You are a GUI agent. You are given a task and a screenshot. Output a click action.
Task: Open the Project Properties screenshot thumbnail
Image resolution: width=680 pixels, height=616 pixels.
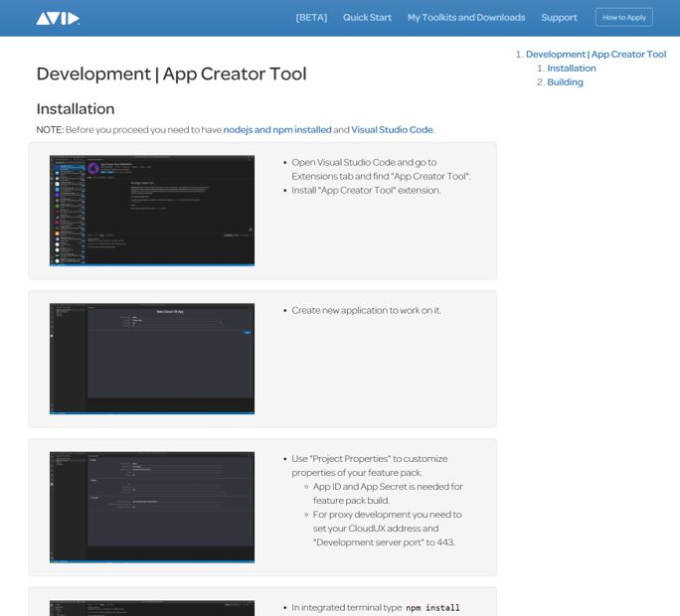pos(152,507)
